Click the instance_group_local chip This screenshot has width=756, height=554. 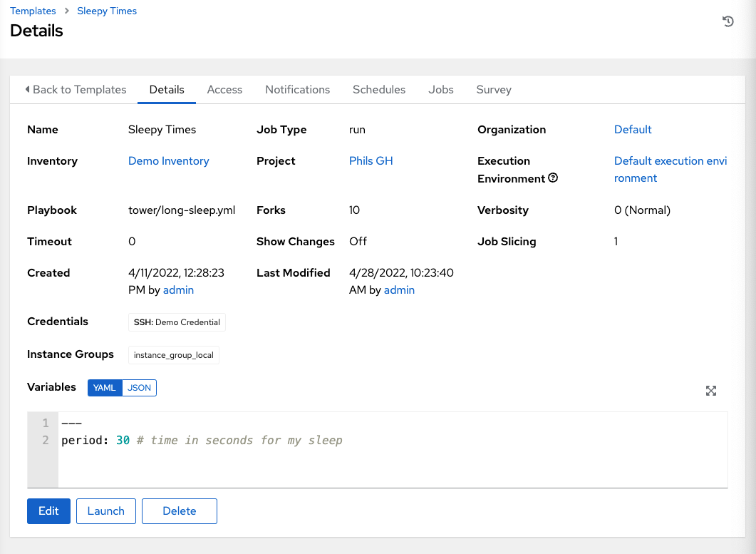[174, 355]
